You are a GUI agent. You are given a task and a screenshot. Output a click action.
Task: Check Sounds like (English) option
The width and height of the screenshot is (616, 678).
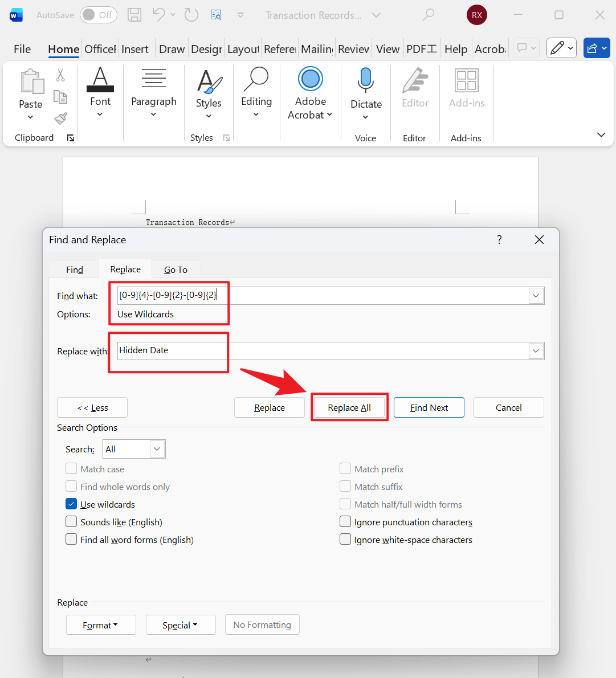[x=71, y=522]
